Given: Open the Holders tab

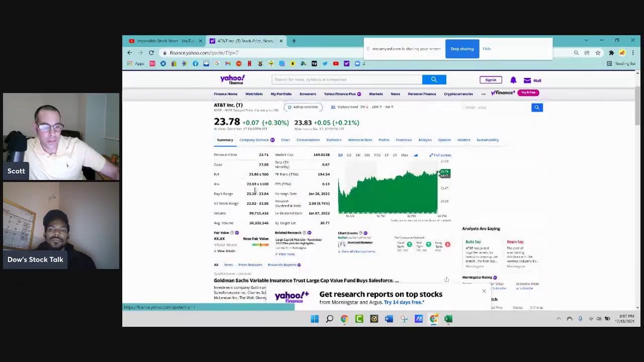Looking at the screenshot, I should (464, 140).
